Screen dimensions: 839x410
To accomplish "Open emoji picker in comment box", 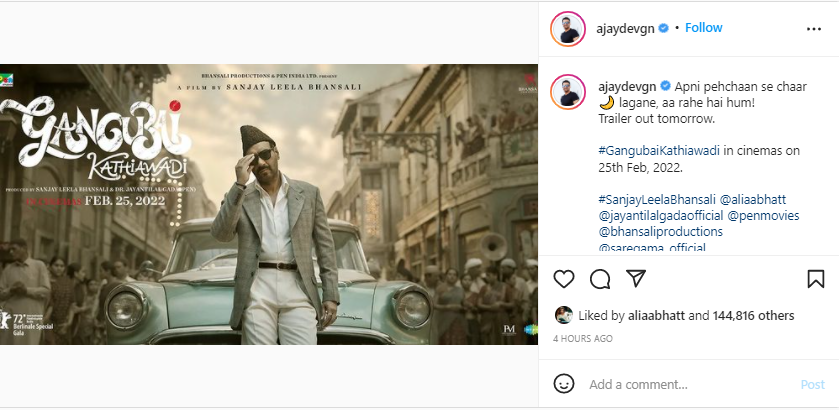I will pyautogui.click(x=565, y=384).
